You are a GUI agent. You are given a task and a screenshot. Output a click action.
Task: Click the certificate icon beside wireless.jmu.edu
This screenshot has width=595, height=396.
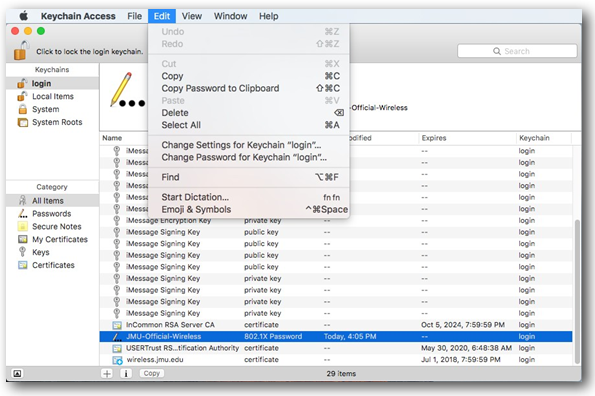(x=117, y=360)
